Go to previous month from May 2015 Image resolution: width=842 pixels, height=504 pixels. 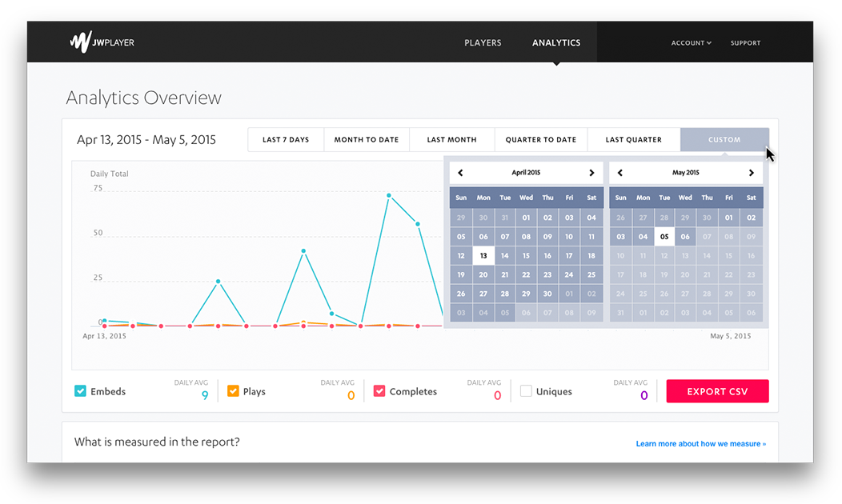[620, 173]
